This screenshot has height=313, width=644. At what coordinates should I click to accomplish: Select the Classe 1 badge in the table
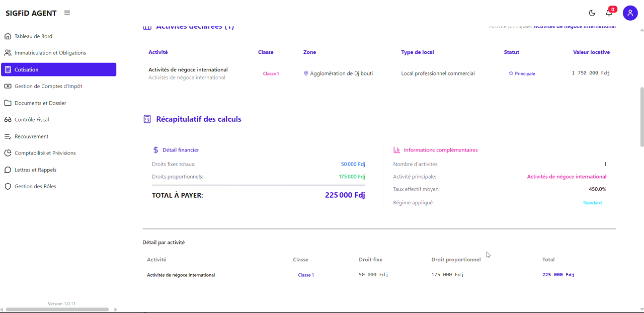271,73
